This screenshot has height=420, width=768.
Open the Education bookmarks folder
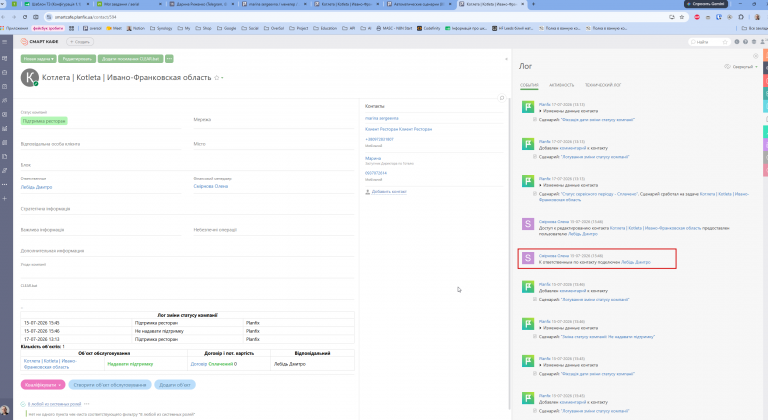(x=325, y=28)
